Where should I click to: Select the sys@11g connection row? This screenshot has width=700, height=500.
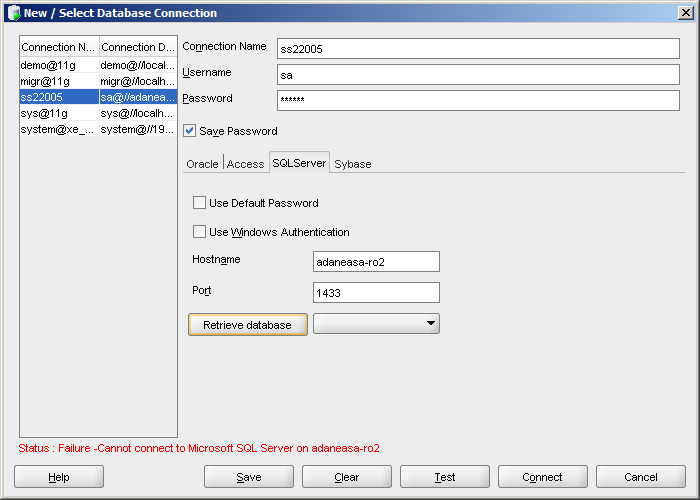98,113
